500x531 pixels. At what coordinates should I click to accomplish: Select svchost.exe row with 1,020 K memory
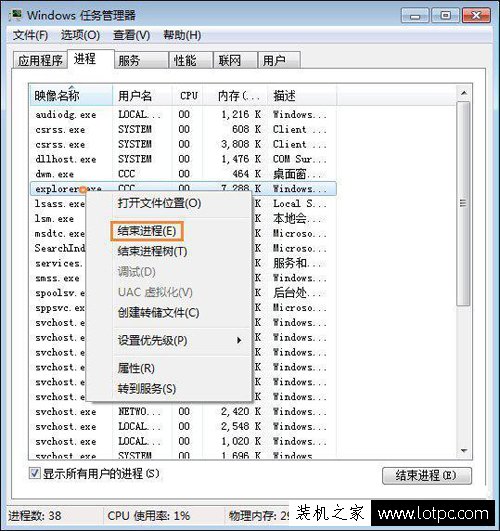click(183, 442)
